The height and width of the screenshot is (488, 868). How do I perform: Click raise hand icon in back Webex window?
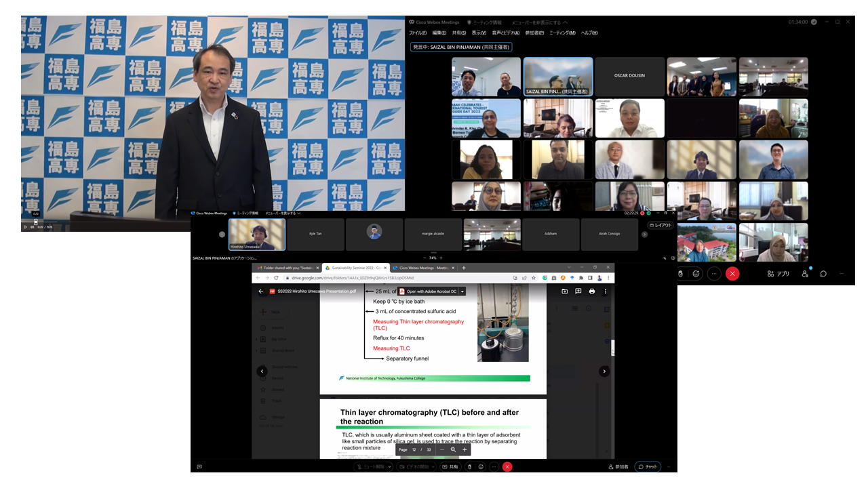[x=681, y=274]
